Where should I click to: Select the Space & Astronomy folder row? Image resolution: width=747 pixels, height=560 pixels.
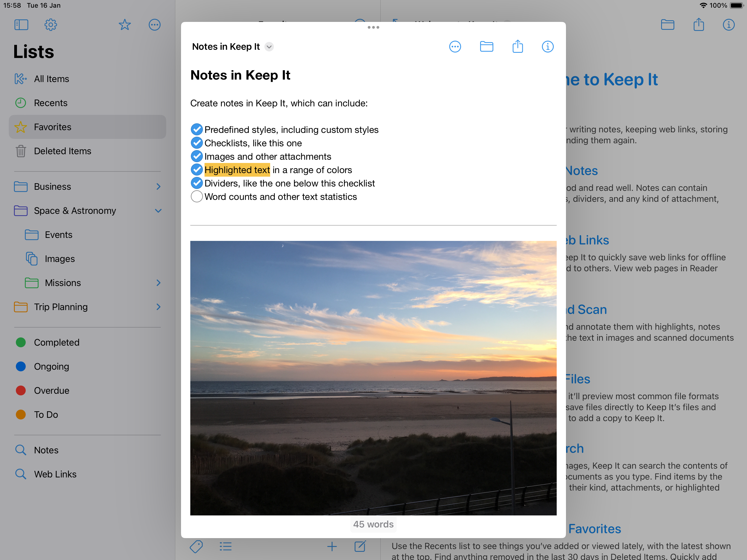click(87, 211)
